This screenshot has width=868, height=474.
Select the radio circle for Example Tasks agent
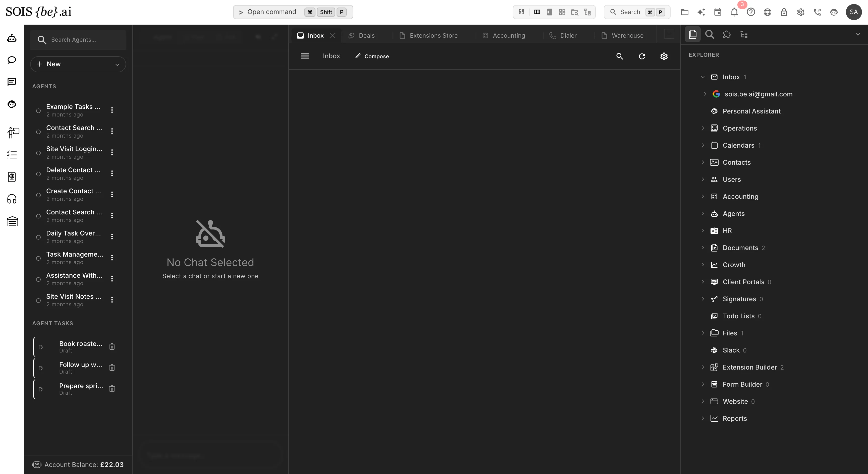(38, 110)
